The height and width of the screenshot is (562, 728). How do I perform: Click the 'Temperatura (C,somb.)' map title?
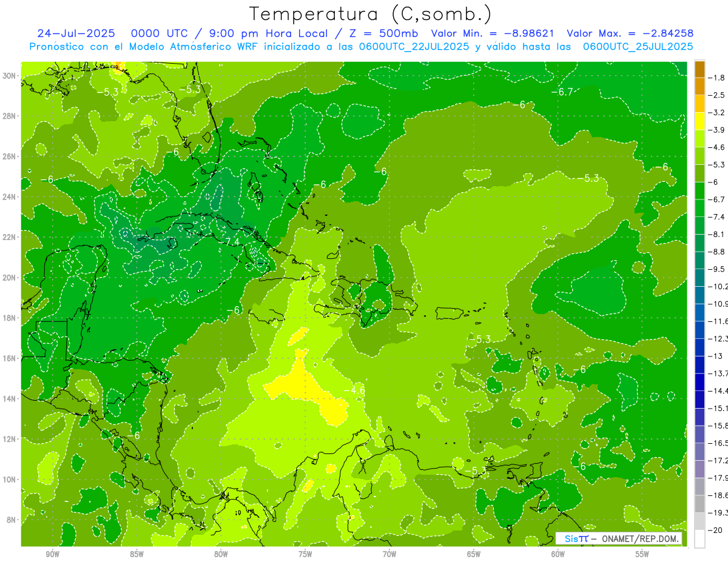[x=370, y=14]
